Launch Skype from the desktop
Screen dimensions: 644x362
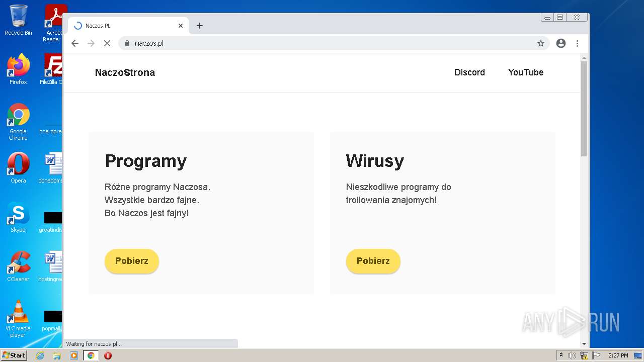click(x=18, y=217)
